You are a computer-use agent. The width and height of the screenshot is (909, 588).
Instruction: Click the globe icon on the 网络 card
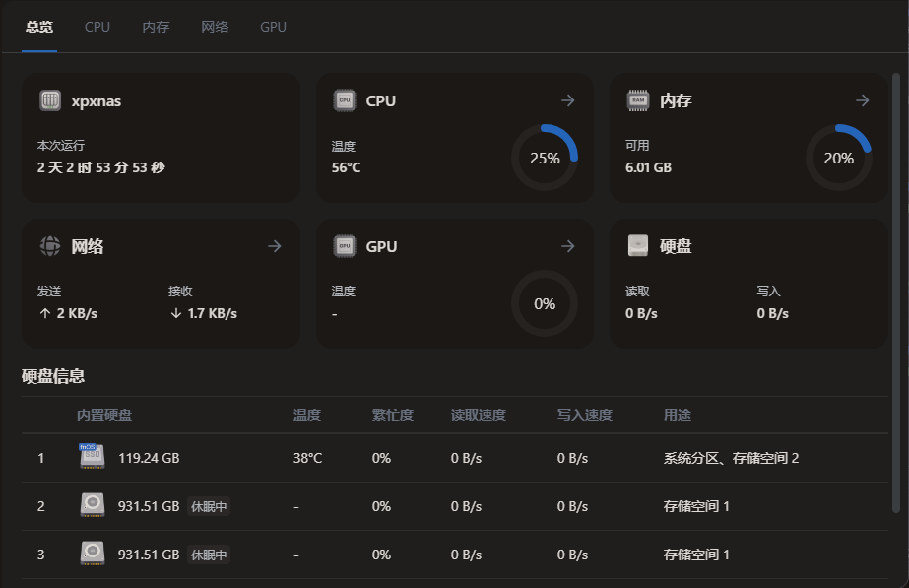49,246
